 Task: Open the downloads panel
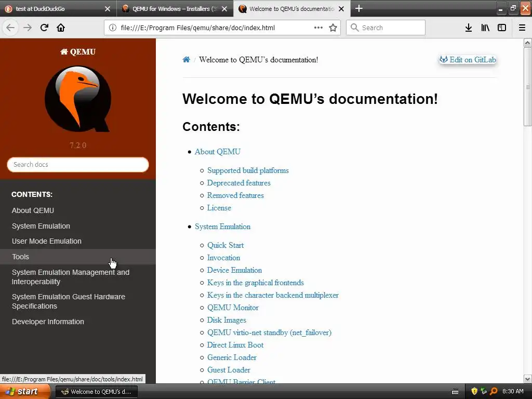coord(469,28)
